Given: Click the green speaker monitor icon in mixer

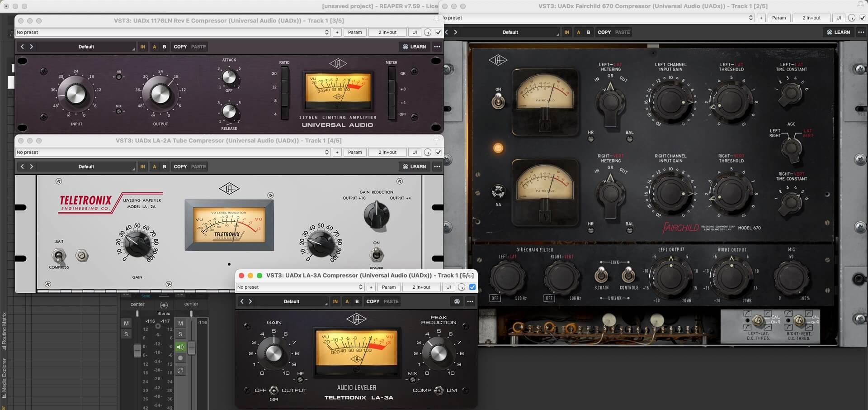Looking at the screenshot, I should [x=180, y=347].
